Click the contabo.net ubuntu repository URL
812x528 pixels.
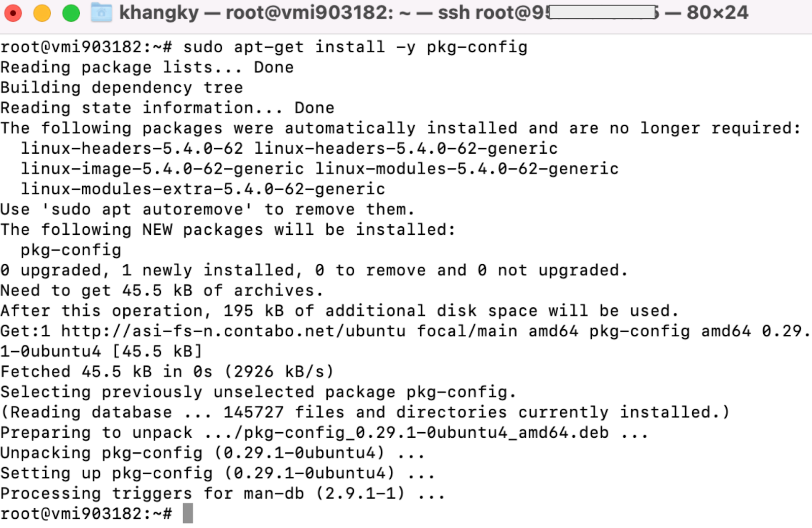[233, 331]
